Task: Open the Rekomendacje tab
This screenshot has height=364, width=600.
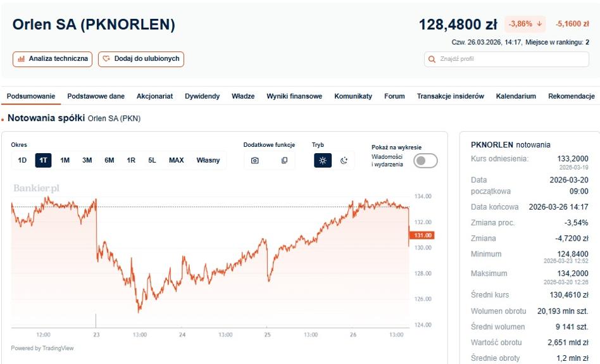Action: tap(572, 96)
